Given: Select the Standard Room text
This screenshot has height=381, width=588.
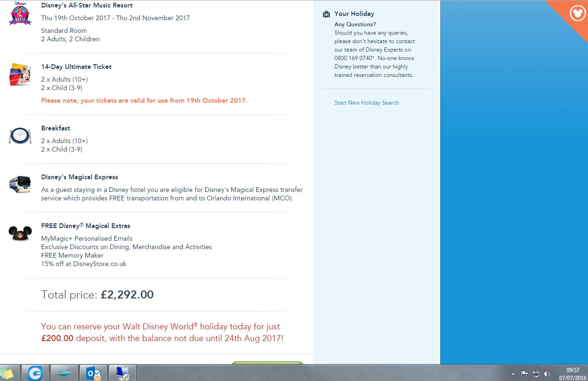Looking at the screenshot, I should click(64, 30).
